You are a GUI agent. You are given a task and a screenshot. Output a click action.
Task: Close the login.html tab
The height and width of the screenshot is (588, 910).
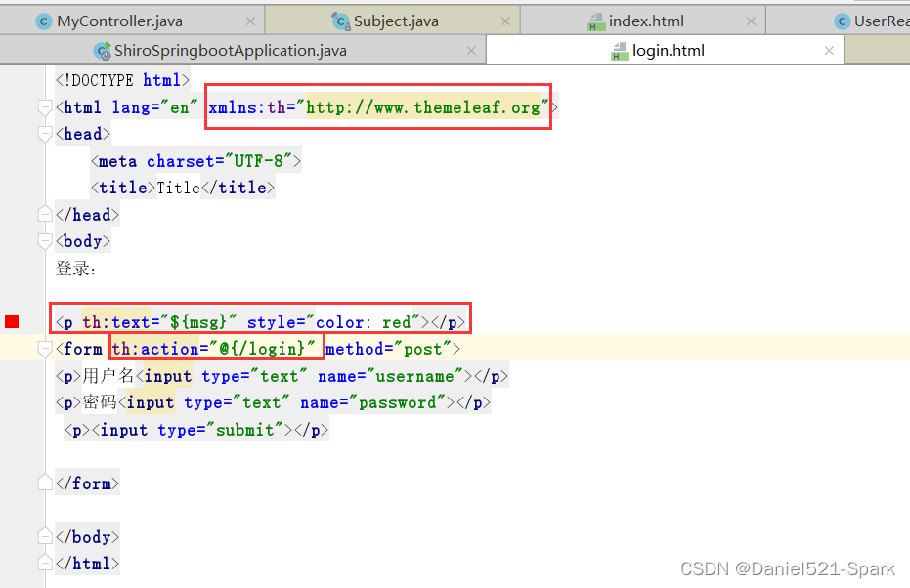coord(829,51)
